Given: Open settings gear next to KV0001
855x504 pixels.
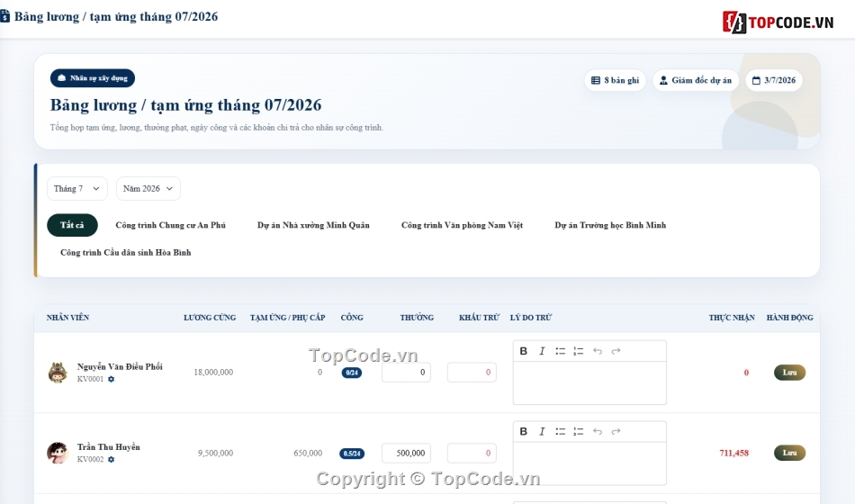Looking at the screenshot, I should pos(112,379).
